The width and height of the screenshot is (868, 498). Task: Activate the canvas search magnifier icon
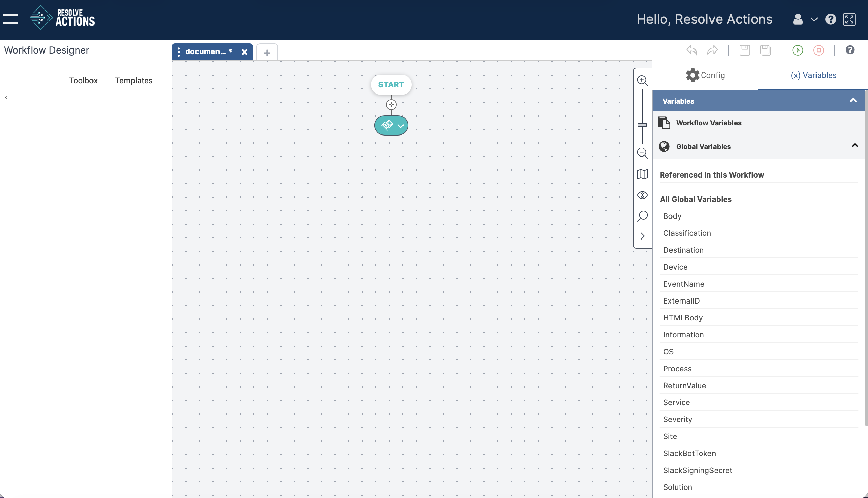tap(642, 216)
